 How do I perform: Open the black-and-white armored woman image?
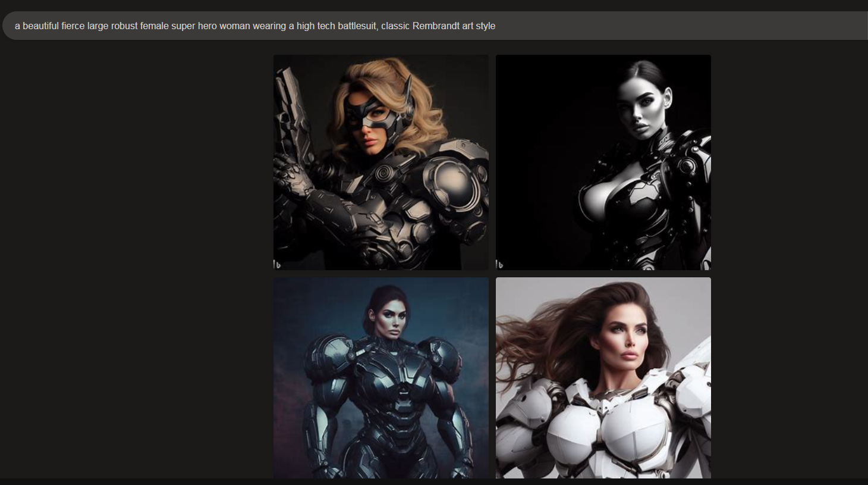pos(603,162)
